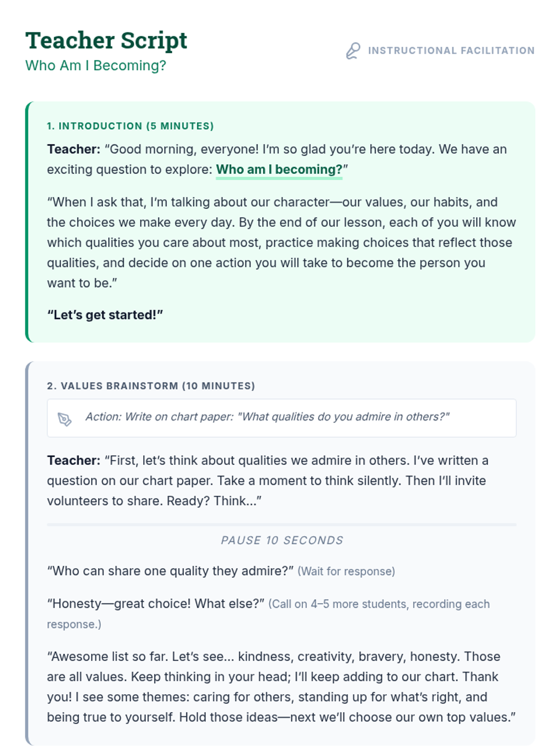Click the 'Honesty—great choice!' line
The image size is (560, 747).
tap(155, 604)
